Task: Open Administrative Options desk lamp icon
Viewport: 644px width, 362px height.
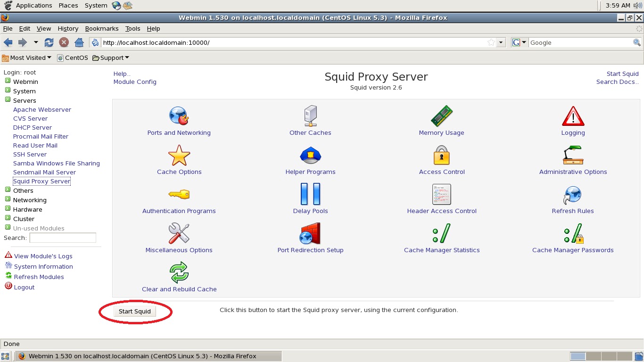Action: coord(573,155)
